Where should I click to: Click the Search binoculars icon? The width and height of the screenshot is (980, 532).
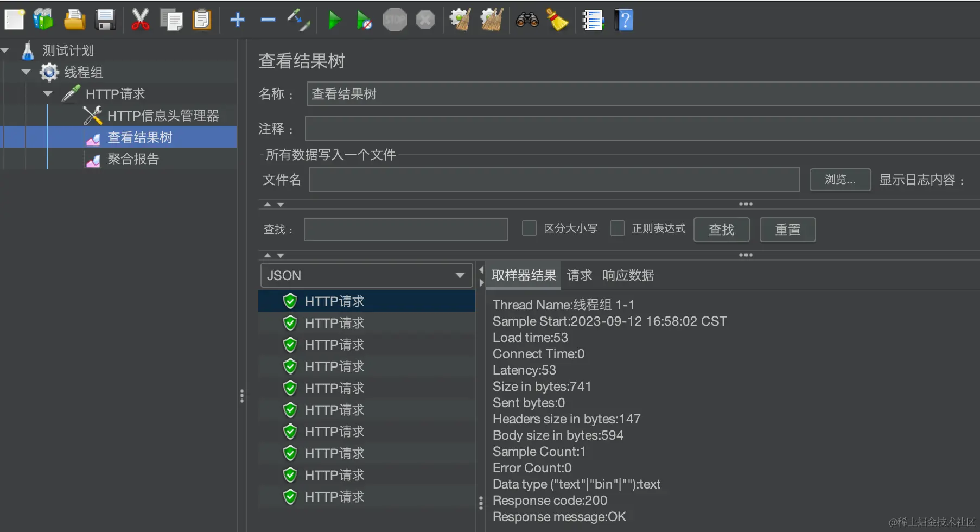click(x=527, y=20)
